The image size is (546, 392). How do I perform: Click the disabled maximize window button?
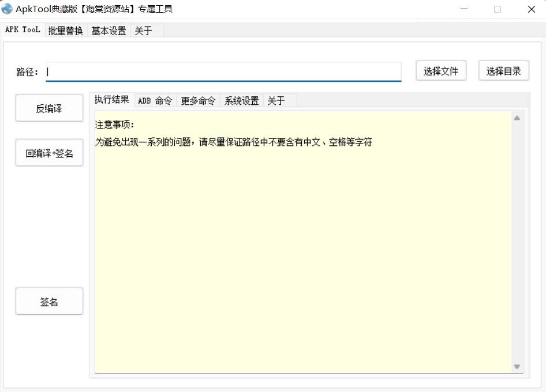click(498, 9)
